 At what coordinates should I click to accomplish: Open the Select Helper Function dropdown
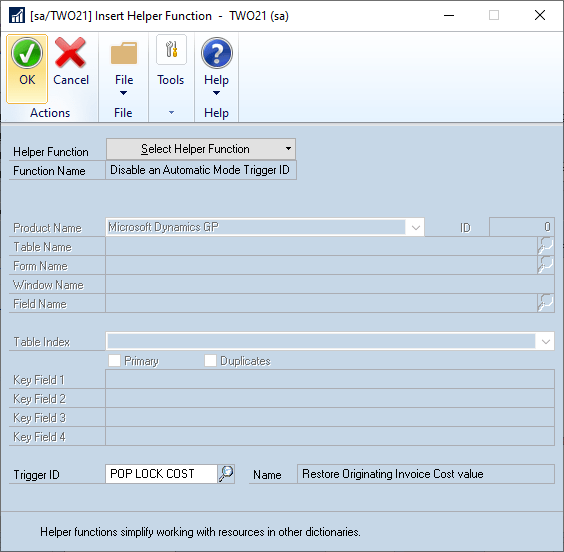pos(201,149)
